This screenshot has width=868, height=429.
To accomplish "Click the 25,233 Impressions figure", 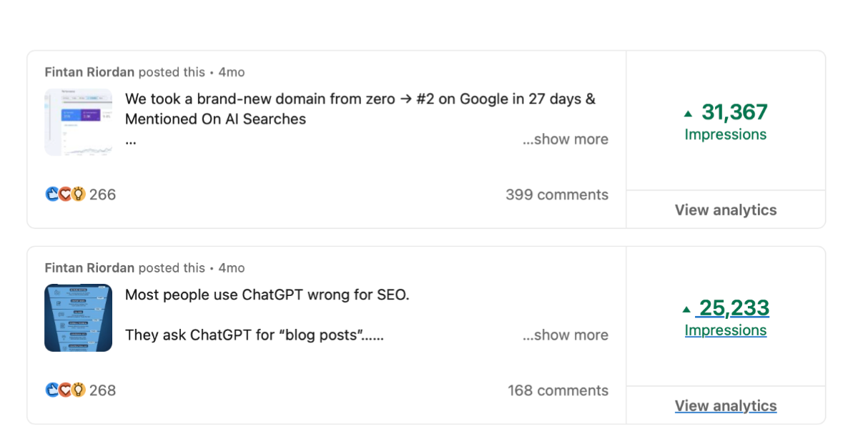I will click(x=734, y=308).
